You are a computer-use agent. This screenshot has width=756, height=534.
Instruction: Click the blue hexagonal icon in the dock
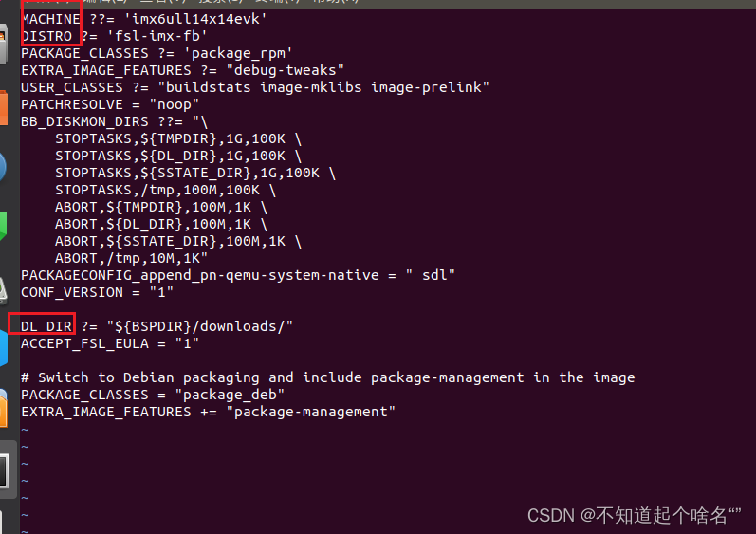(6, 346)
